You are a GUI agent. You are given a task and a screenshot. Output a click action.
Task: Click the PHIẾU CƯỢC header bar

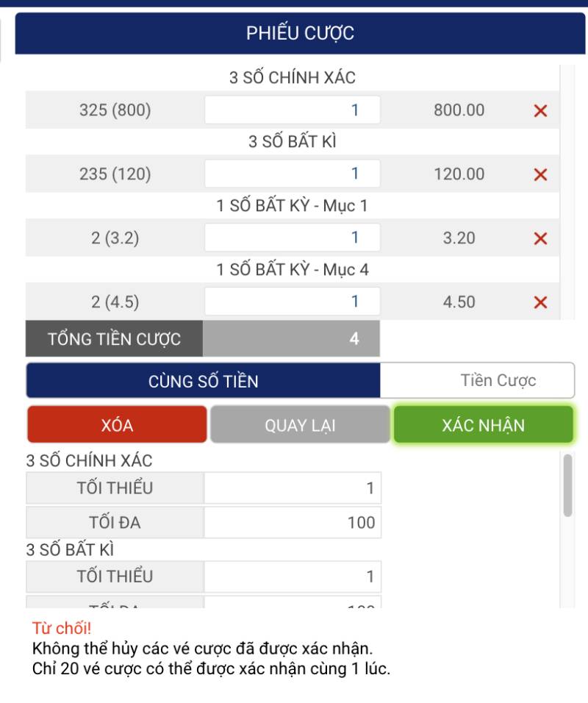pos(300,33)
